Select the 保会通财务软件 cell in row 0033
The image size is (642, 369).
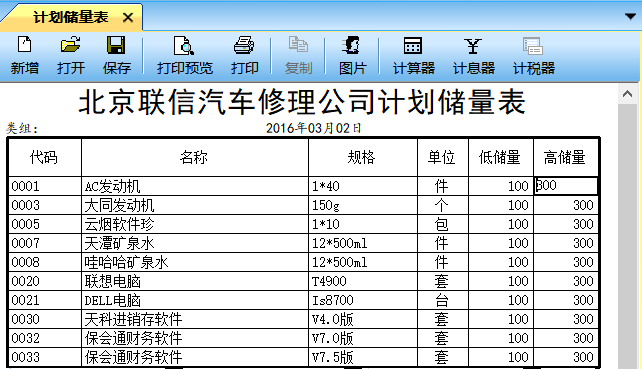click(194, 357)
